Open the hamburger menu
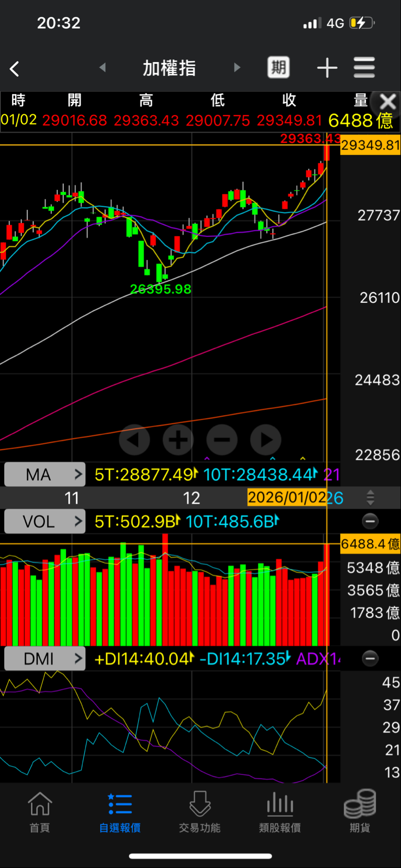The height and width of the screenshot is (868, 401). pos(364,67)
